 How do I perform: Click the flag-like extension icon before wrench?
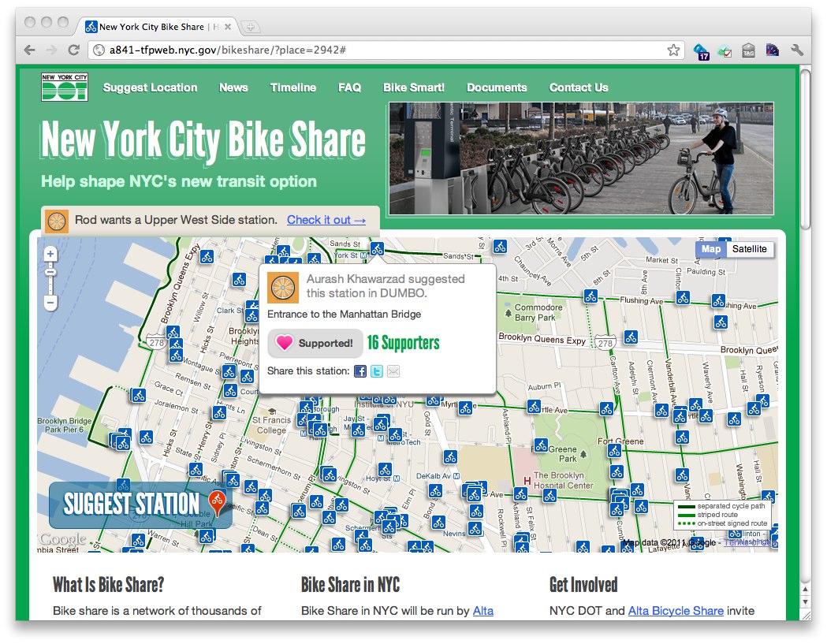tap(773, 50)
